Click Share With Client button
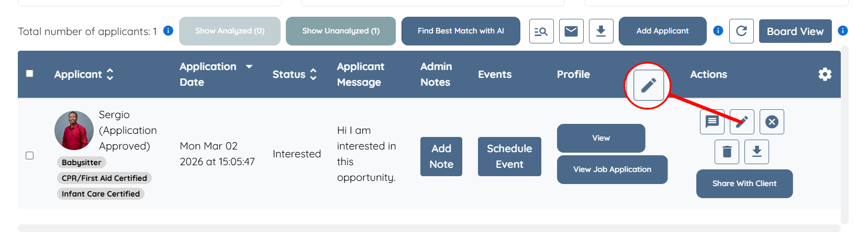The width and height of the screenshot is (868, 241). 744,183
